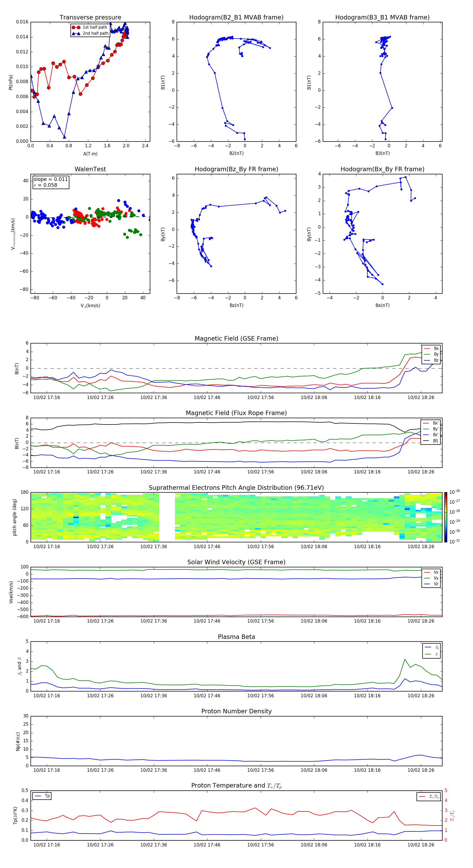Viewport: 473px width, 868px height.
Task: Click the "Hodogram(B2_B1 MVAB frame)" title
Action: (x=236, y=18)
